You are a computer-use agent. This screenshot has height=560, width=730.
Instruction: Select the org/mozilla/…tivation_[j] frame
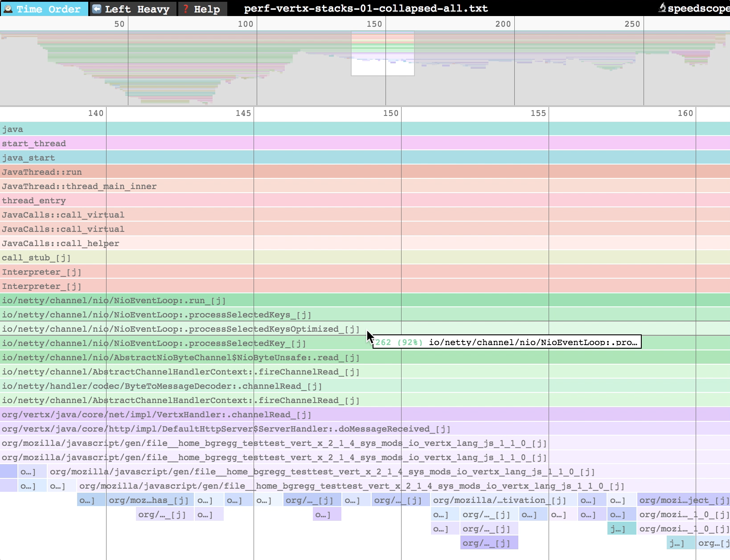click(x=504, y=500)
